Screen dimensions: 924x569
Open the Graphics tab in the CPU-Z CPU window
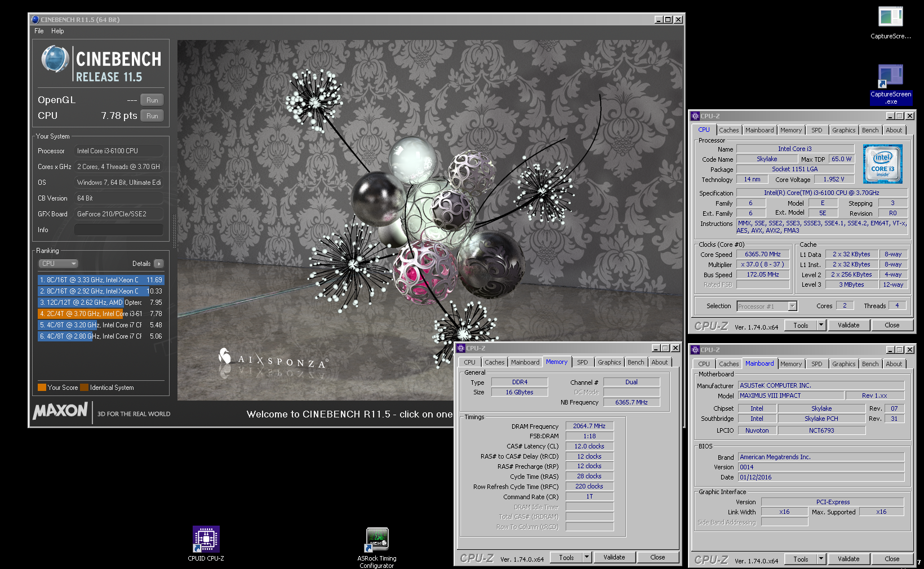[x=843, y=130]
